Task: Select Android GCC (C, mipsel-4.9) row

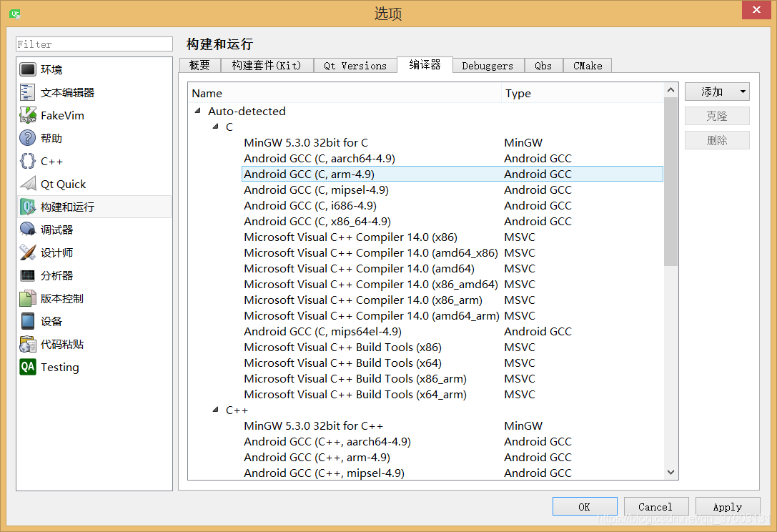Action: point(452,190)
